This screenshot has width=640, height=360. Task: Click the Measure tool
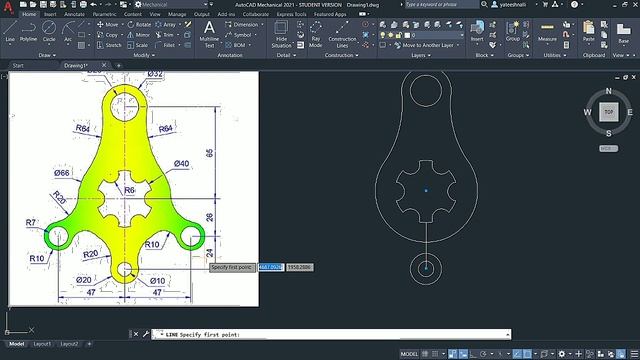pyautogui.click(x=547, y=32)
